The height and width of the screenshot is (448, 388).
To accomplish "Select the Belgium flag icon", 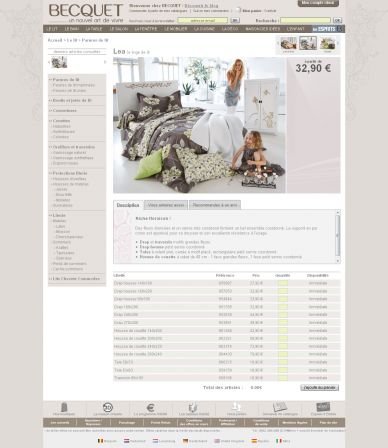I will [100, 441].
